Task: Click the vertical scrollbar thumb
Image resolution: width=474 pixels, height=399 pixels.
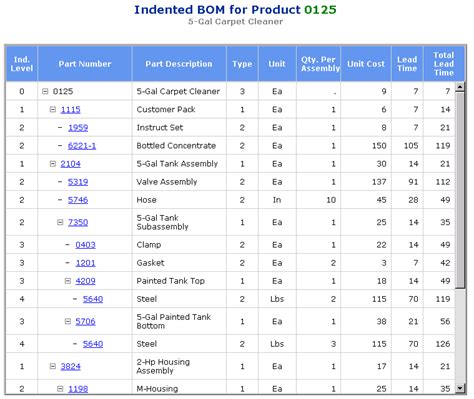Action: (460, 190)
